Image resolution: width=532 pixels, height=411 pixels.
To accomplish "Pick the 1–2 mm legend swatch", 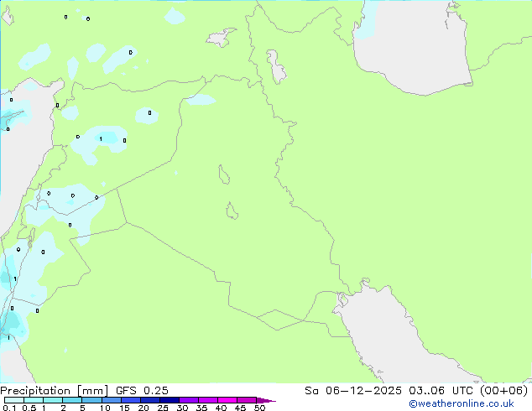I will tap(53, 400).
